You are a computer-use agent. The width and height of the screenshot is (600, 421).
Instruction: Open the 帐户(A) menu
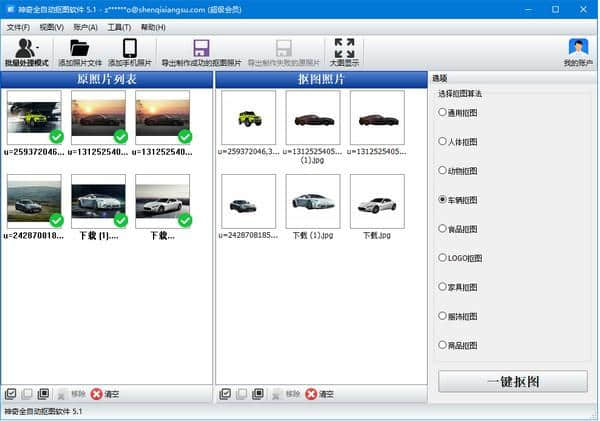click(x=85, y=27)
